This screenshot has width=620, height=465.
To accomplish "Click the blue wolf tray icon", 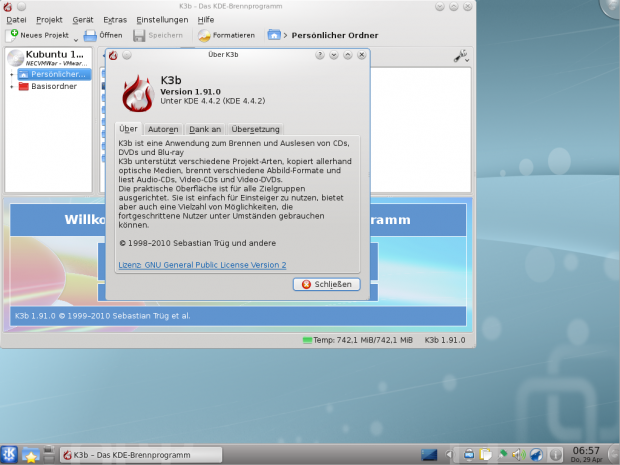I will pos(536,455).
